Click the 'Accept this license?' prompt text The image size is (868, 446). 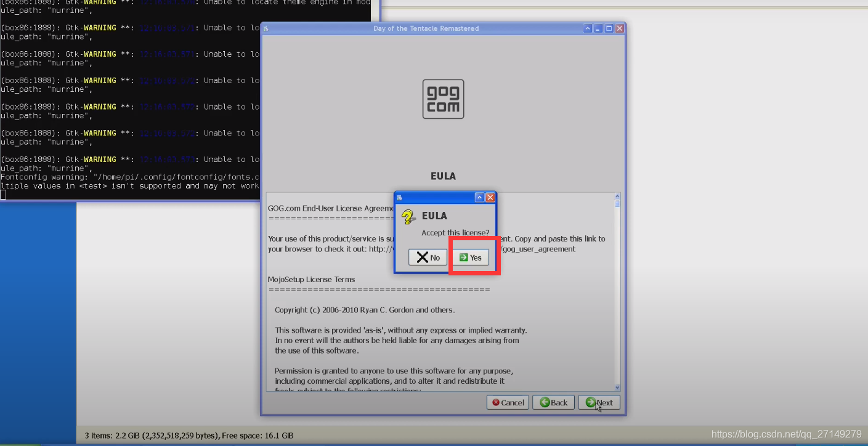coord(455,233)
